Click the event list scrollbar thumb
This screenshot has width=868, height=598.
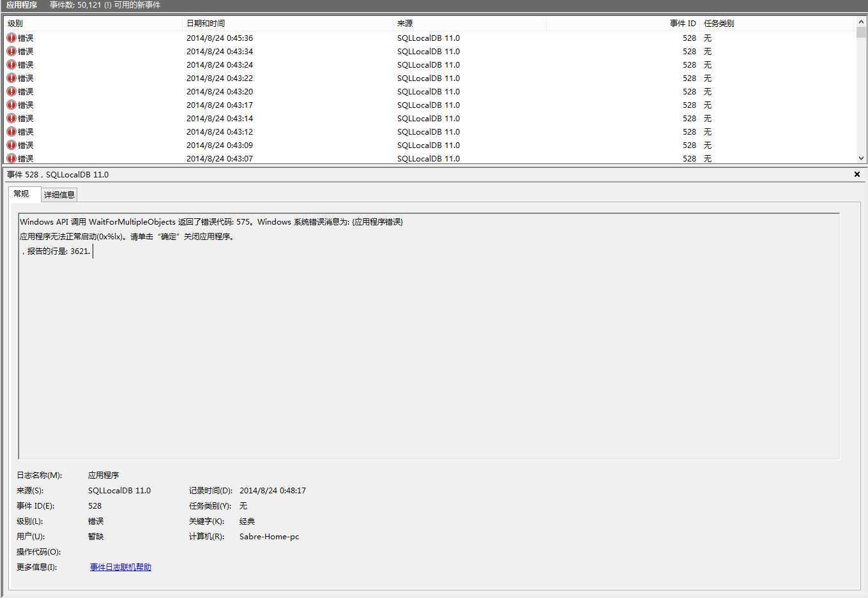click(861, 33)
